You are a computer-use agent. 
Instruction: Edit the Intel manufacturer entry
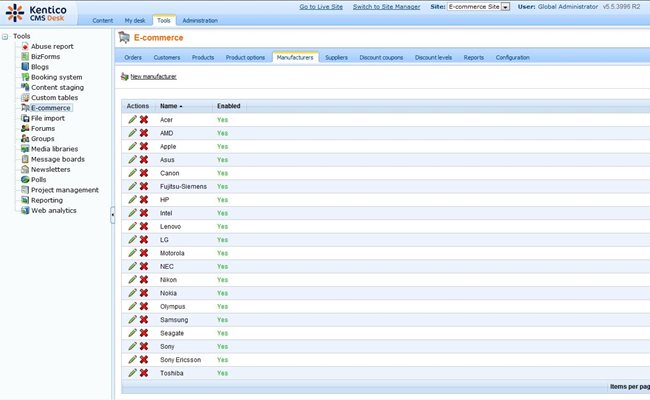132,213
